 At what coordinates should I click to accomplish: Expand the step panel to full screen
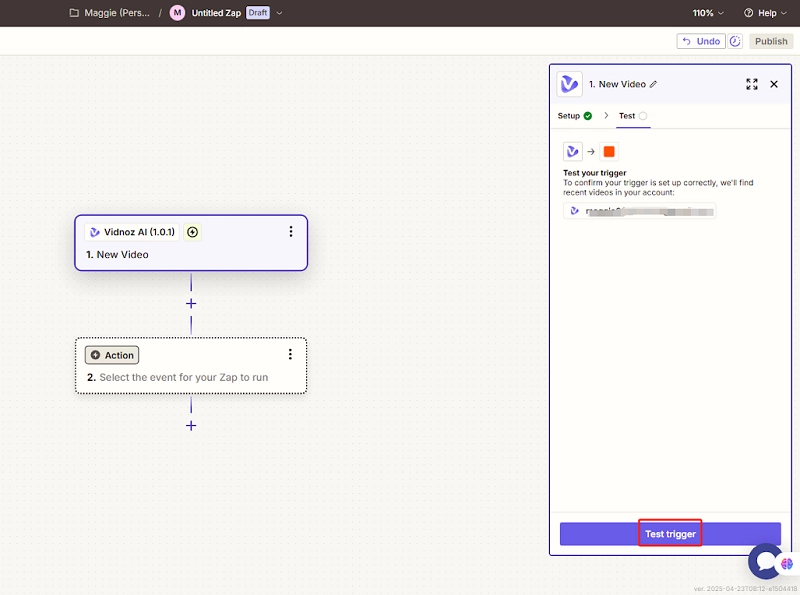pyautogui.click(x=752, y=85)
